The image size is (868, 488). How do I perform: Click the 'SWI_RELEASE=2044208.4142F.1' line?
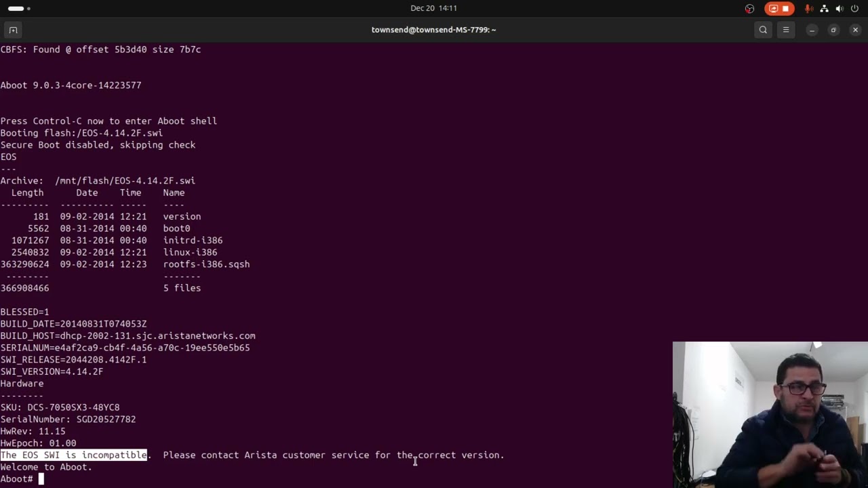click(73, 360)
